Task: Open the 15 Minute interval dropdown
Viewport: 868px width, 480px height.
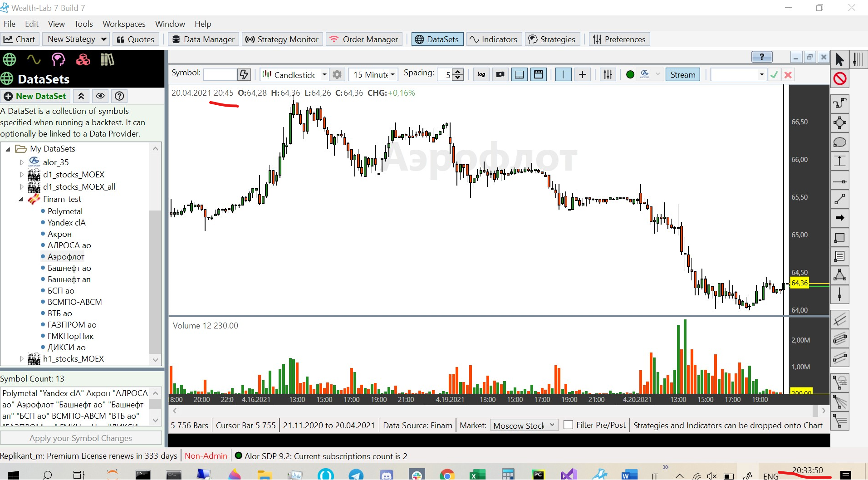Action: [392, 74]
